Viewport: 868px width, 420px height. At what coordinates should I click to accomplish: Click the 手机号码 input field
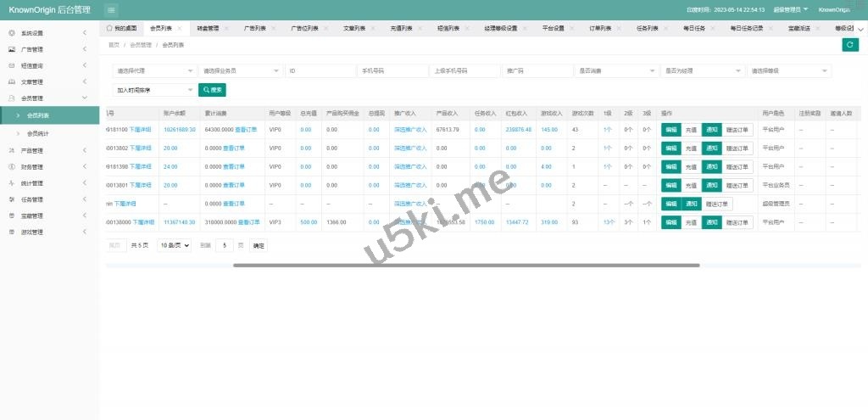(392, 71)
